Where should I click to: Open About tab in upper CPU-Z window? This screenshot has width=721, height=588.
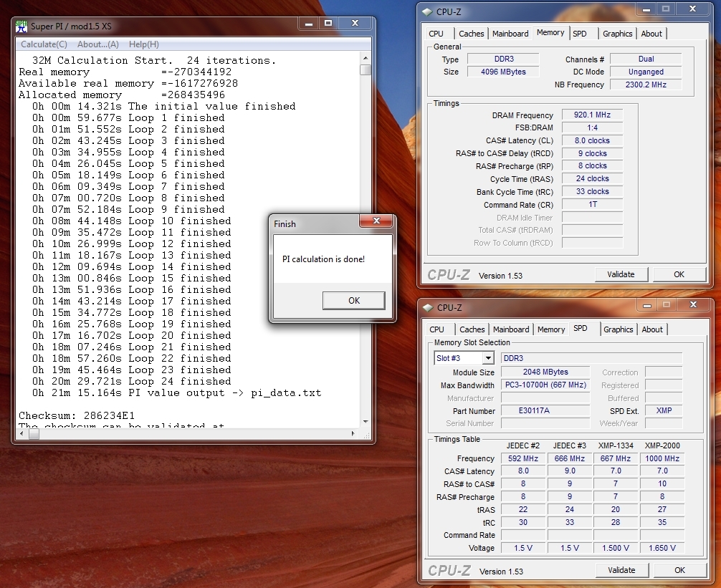tap(651, 34)
